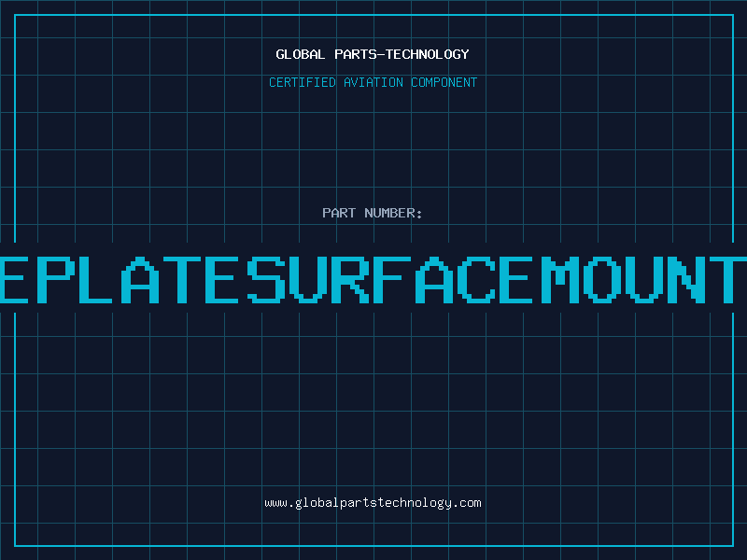Image resolution: width=747 pixels, height=560 pixels.
Task: Click the CERTIFIED AVIATION COMPONENT subtitle
Action: [x=373, y=82]
